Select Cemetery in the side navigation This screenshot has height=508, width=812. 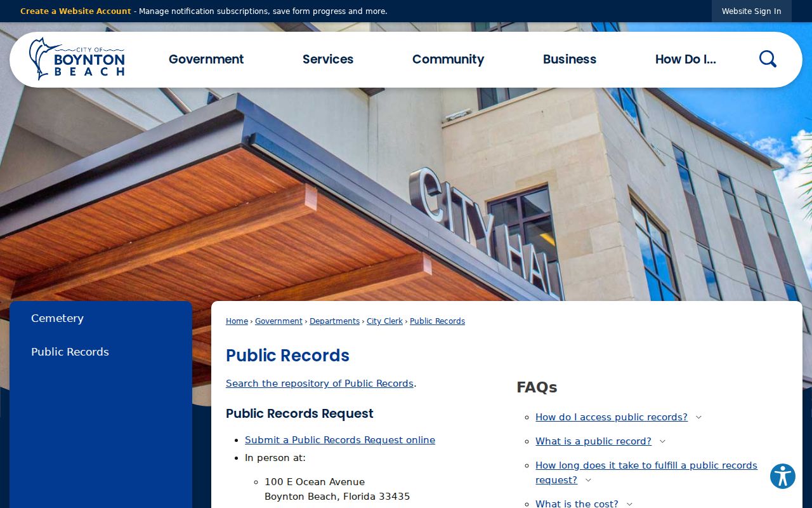(x=57, y=318)
